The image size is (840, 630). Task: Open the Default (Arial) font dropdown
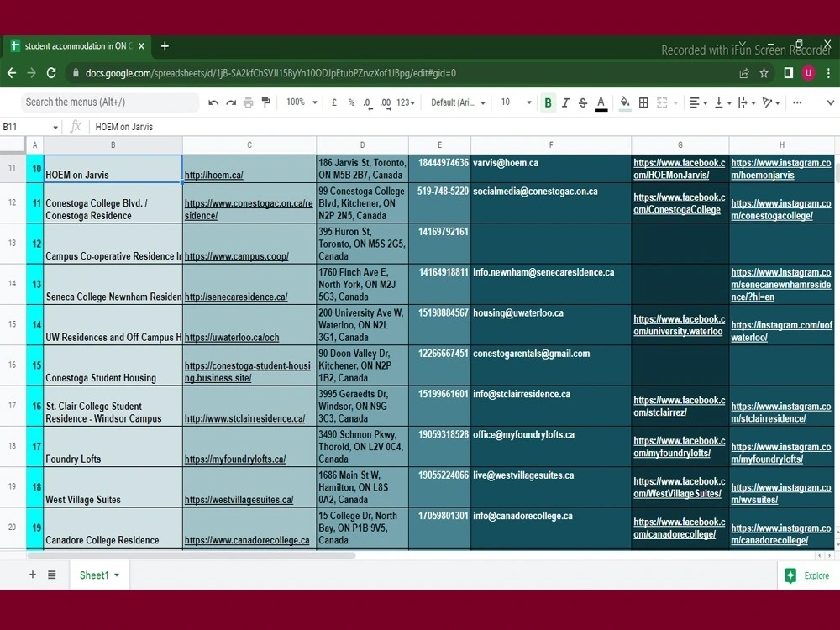[458, 102]
